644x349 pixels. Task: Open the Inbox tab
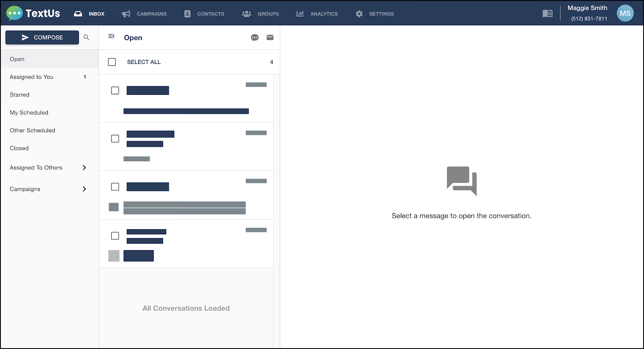pyautogui.click(x=89, y=14)
